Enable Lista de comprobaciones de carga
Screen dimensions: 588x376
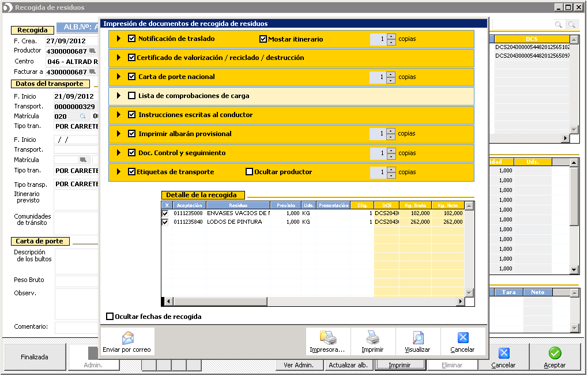132,96
